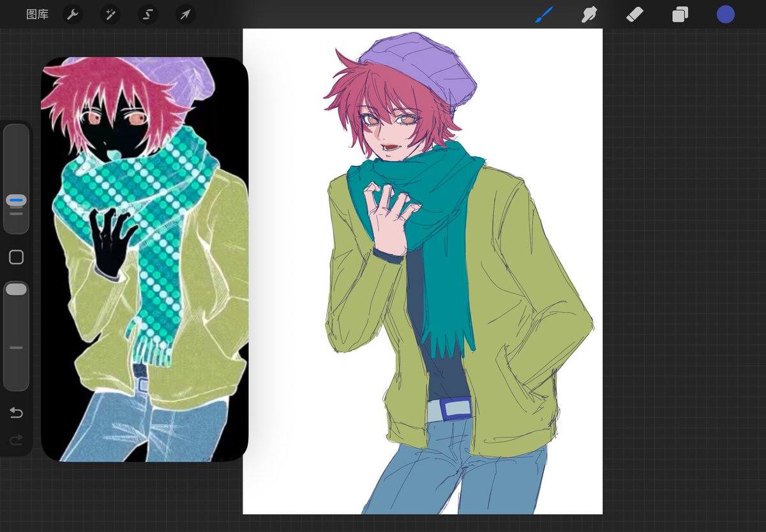The width and height of the screenshot is (766, 532).
Task: Undo the last stroke
Action: [16, 413]
